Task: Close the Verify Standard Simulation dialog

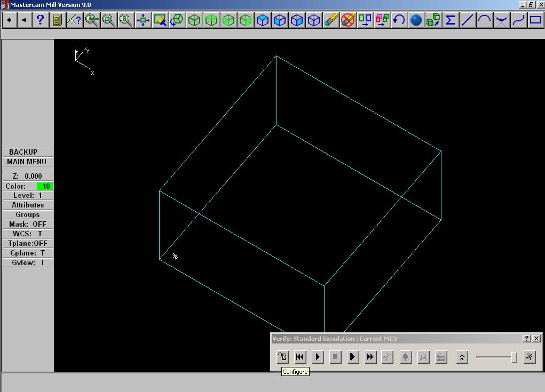Action: coord(536,338)
